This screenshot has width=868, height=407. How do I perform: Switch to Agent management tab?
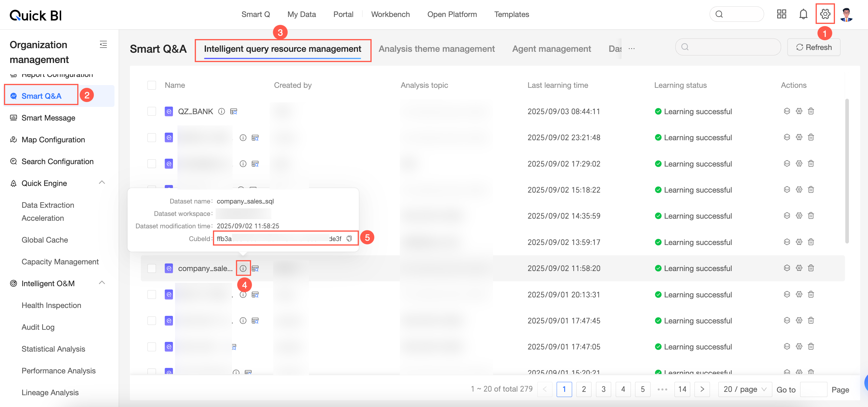coord(551,49)
